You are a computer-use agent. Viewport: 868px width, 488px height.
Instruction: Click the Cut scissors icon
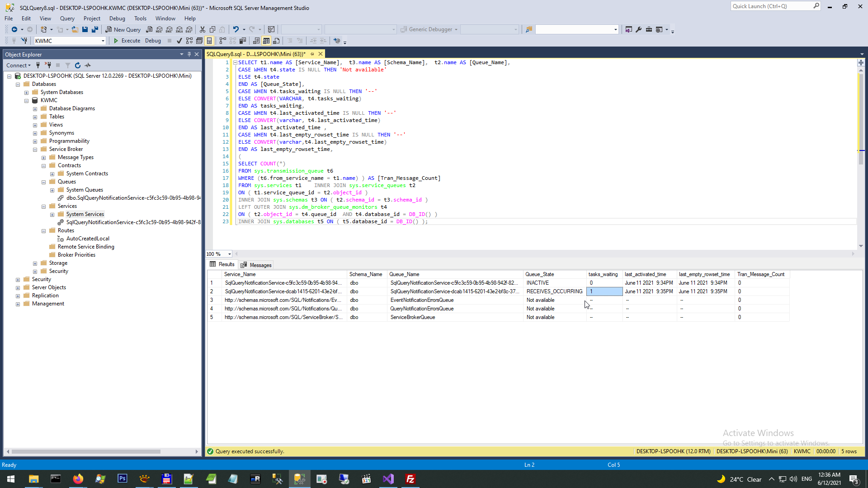[202, 29]
